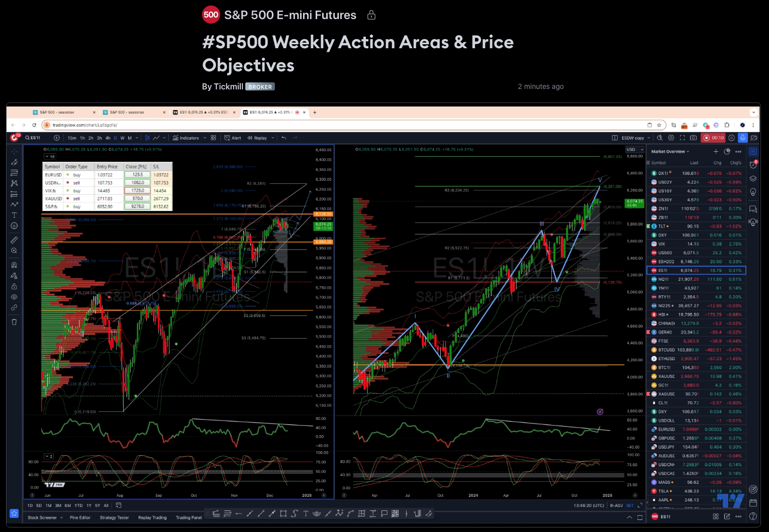
Task: Stop the red 00:10 recording
Action: coord(714,138)
